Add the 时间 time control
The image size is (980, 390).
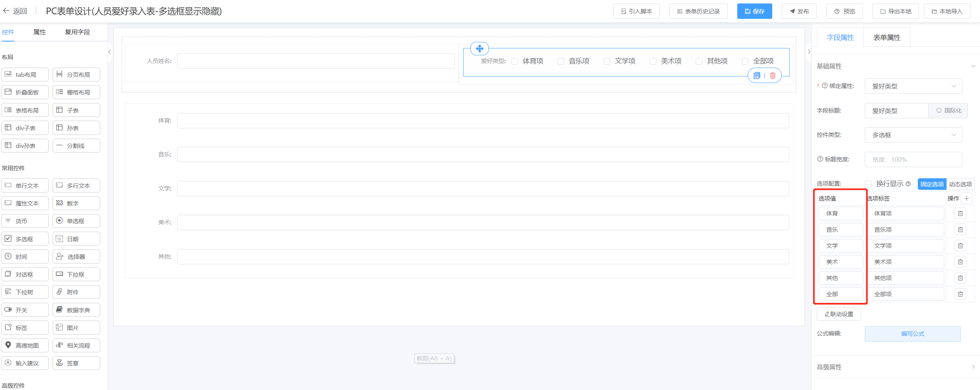(25, 257)
